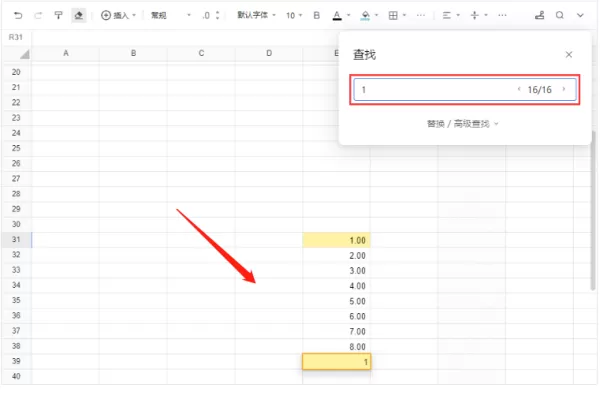The height and width of the screenshot is (399, 600).
Task: Open the 默认字体 font dropdown
Action: 256,15
